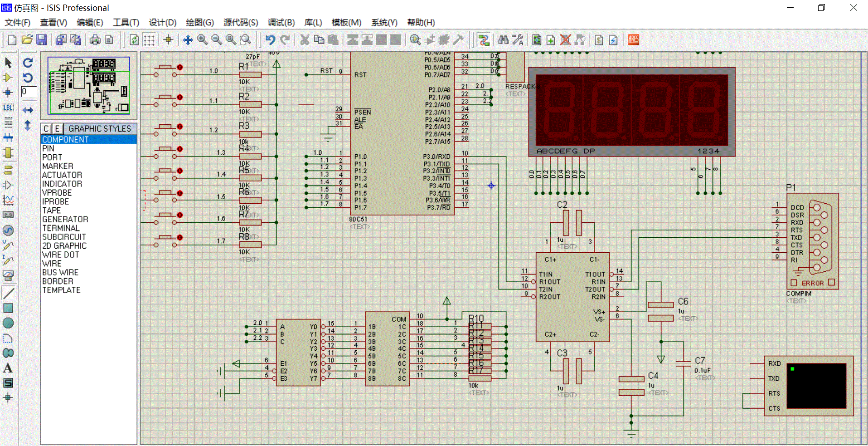Flip object vertically (Y-mirror)
Viewport: 868px width, 446px height.
28,125
